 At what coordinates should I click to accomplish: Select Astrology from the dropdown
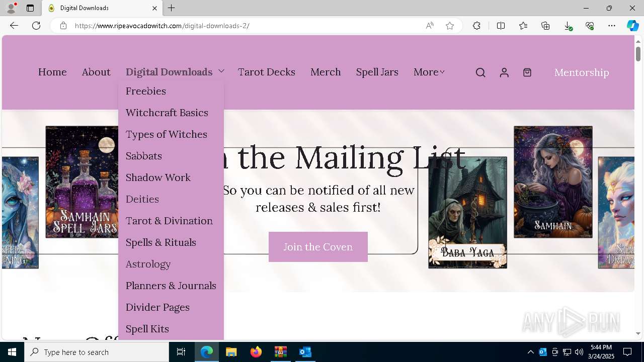pos(148,264)
